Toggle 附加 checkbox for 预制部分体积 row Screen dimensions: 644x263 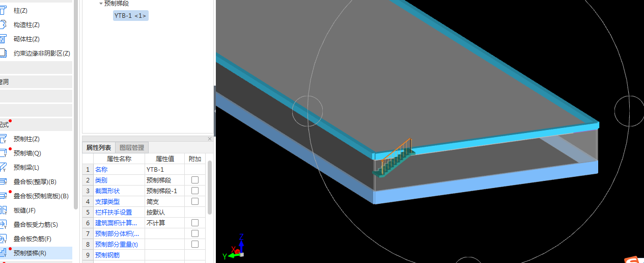click(195, 233)
